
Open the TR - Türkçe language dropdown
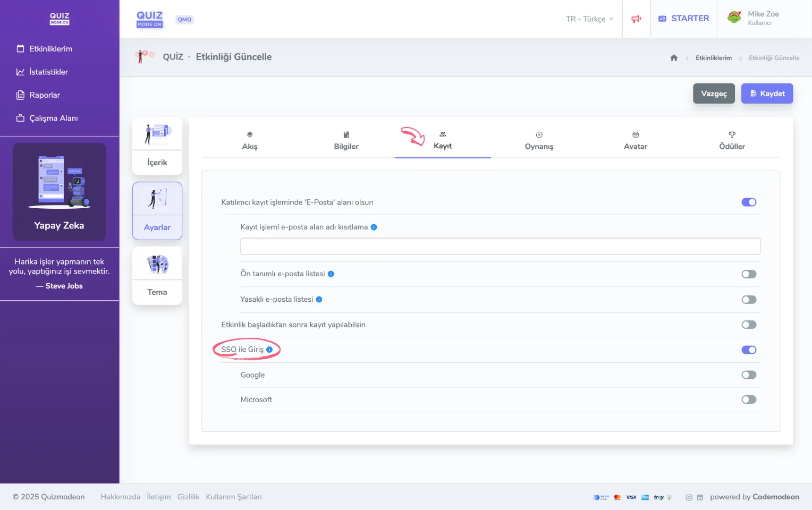pyautogui.click(x=589, y=19)
